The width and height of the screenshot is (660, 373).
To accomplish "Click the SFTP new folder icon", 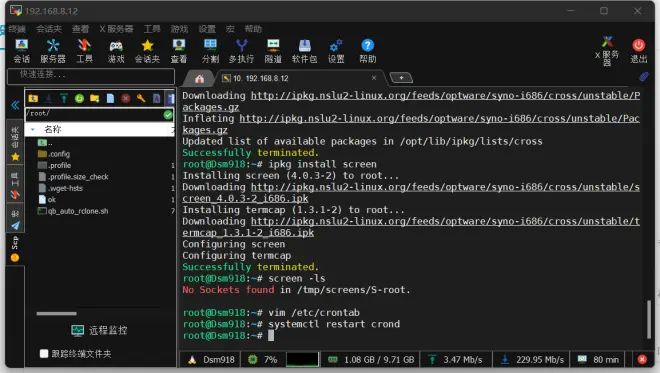I will coord(94,99).
